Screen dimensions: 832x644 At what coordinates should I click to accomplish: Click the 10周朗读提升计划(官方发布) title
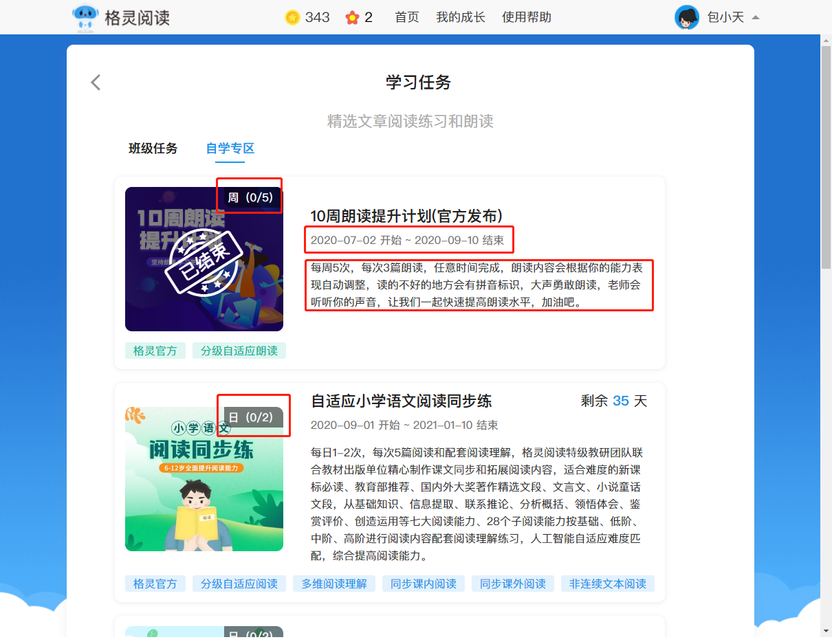pyautogui.click(x=406, y=215)
